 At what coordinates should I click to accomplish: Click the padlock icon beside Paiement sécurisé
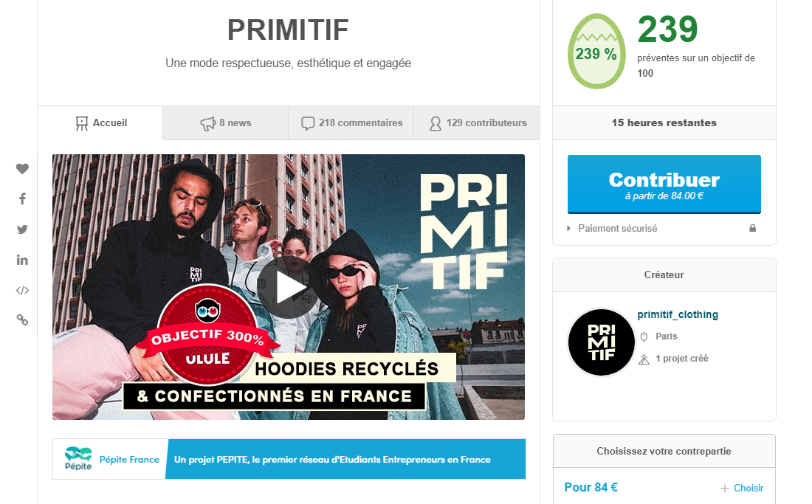coord(752,228)
